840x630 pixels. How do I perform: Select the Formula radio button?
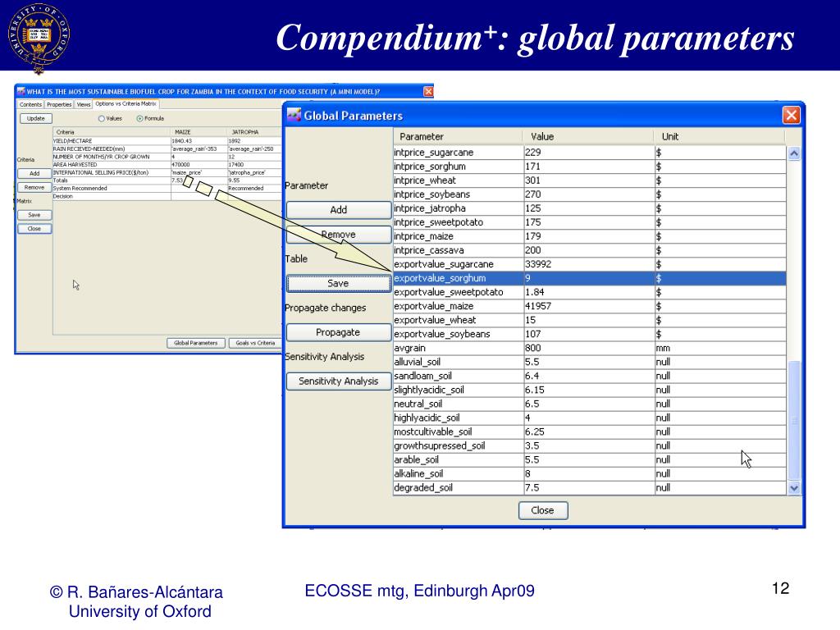[x=139, y=118]
